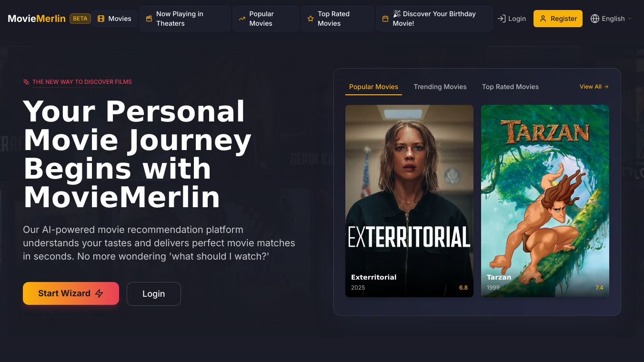Viewport: 644px width, 362px height.
Task: Open the Movies menu item
Action: (x=114, y=19)
